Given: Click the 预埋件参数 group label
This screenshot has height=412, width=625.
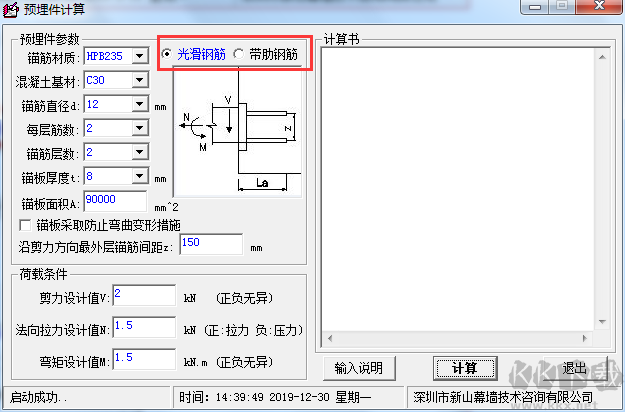Looking at the screenshot, I should (50, 39).
